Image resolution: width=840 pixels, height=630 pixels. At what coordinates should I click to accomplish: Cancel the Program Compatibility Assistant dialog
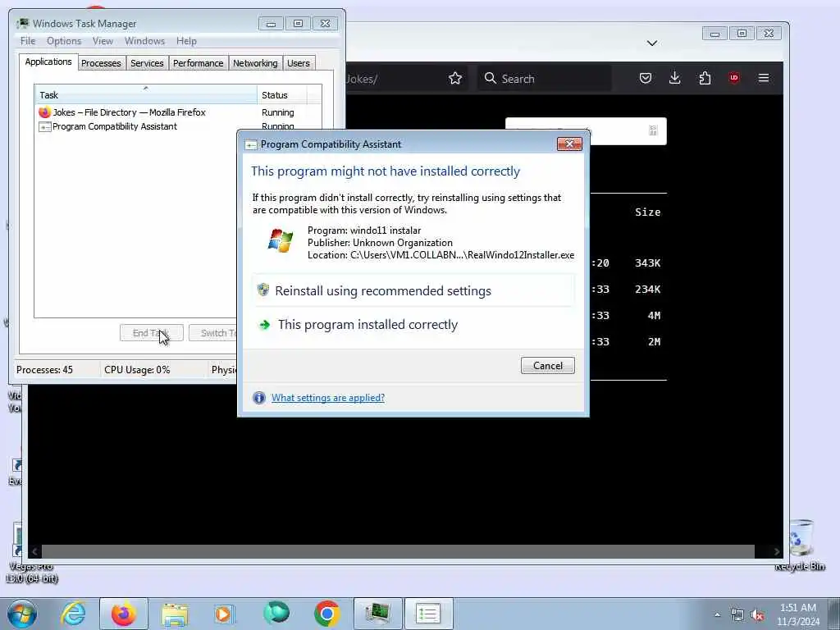click(547, 365)
